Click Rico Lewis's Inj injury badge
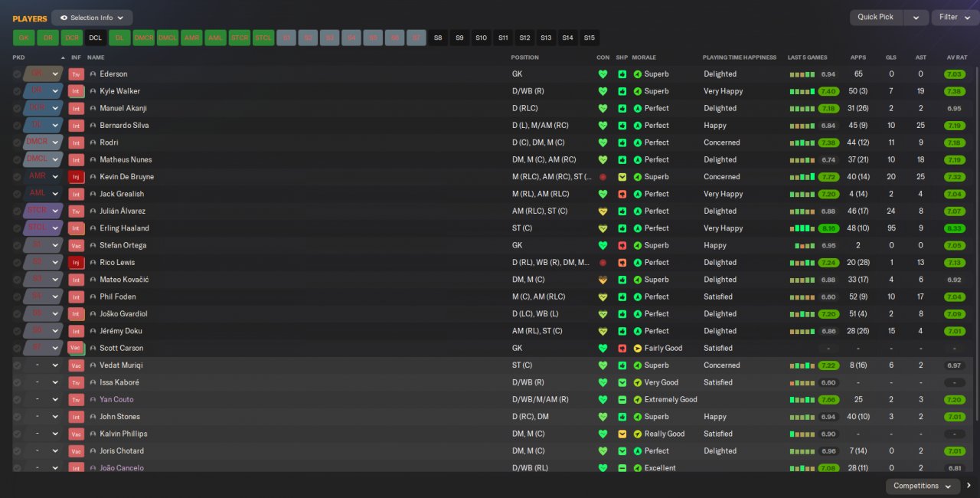 [x=76, y=263]
